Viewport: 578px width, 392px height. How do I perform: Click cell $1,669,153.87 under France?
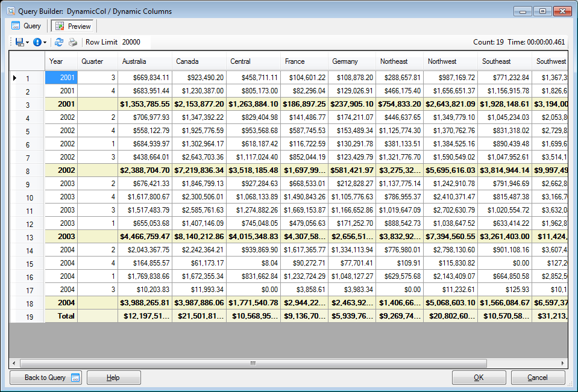pyautogui.click(x=304, y=210)
